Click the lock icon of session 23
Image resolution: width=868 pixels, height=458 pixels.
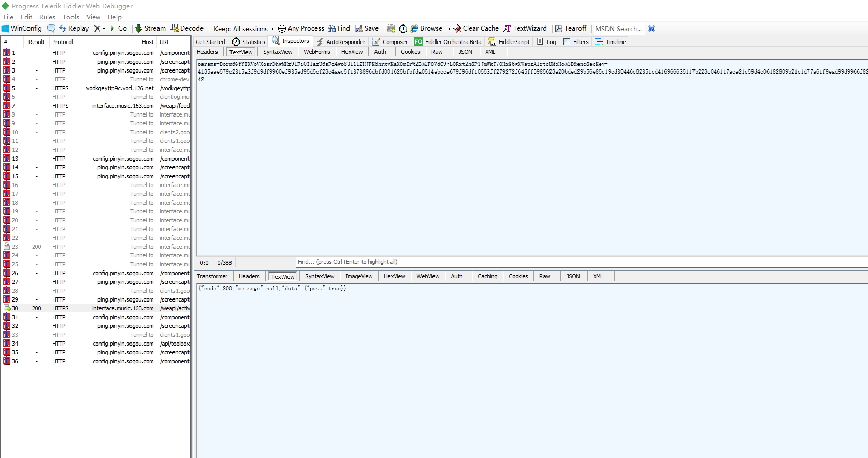7,247
